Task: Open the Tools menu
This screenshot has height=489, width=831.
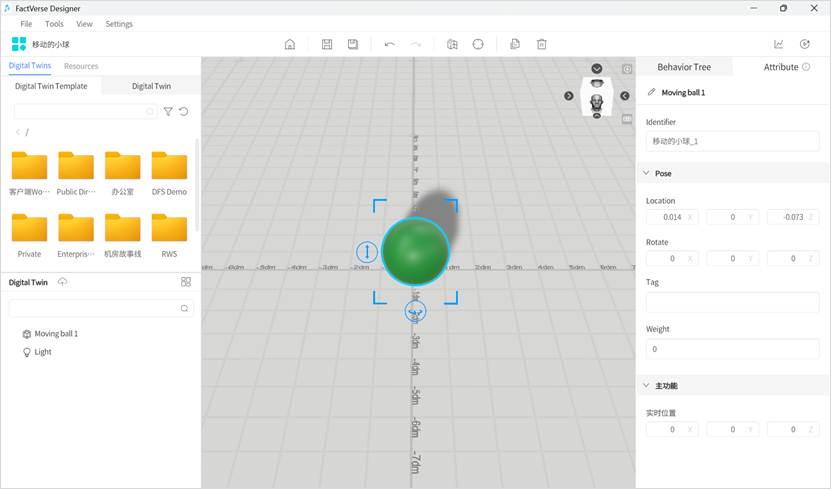Action: [x=54, y=24]
